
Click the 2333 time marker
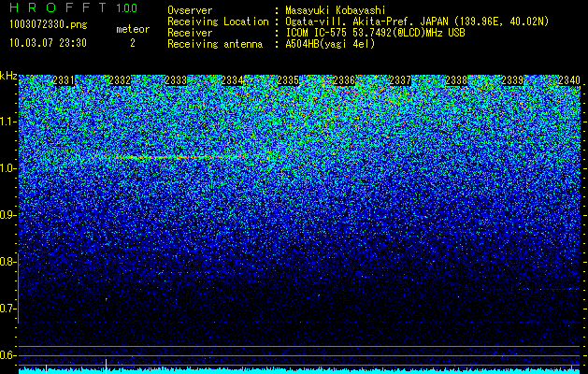point(176,80)
